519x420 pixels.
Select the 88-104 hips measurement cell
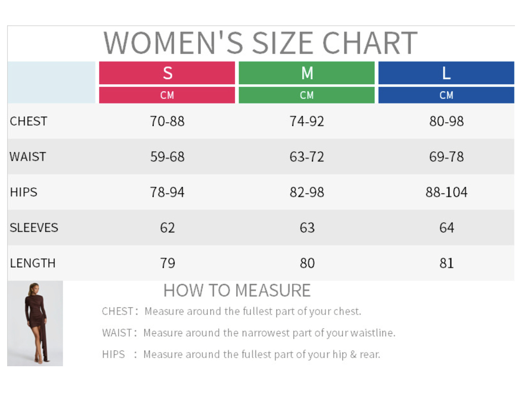(x=446, y=192)
